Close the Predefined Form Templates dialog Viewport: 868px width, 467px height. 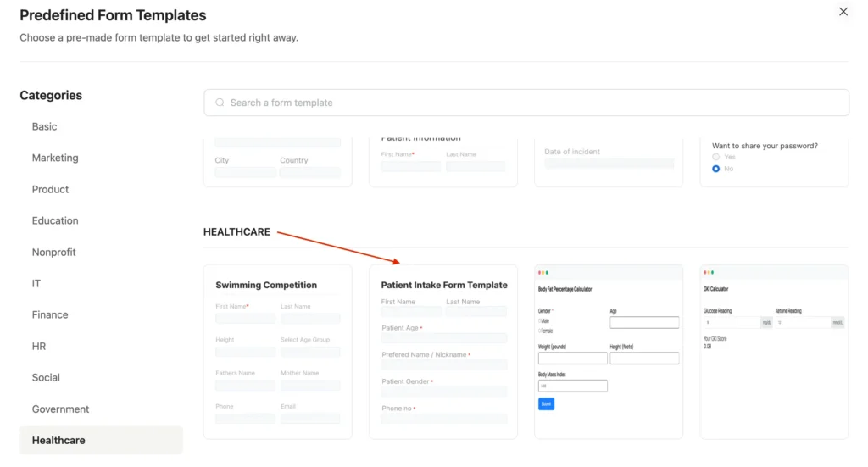[x=843, y=12]
